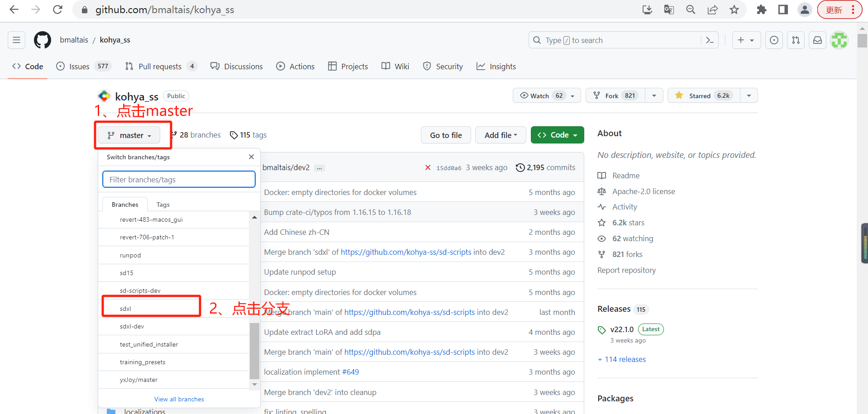Screen dimensions: 868x414
Task: Open the View all branches link
Action: tap(179, 399)
